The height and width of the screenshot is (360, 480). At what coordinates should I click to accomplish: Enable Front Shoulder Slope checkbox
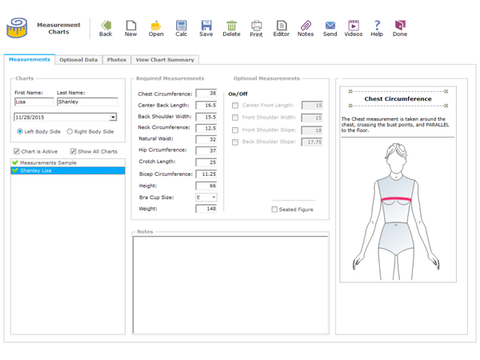point(235,130)
